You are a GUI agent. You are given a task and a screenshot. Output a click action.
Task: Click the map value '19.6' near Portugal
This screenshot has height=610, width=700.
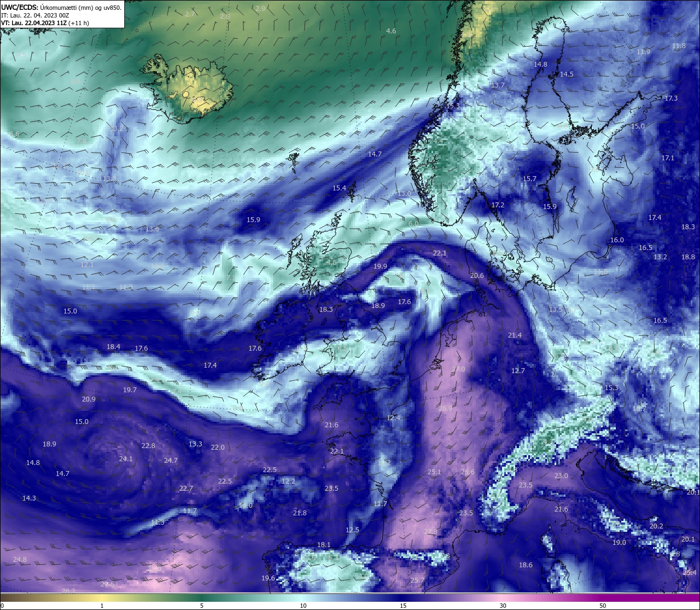268,578
